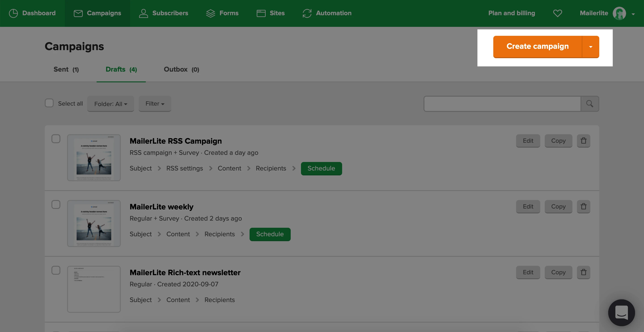Trash the Rich-text newsletter draft
Image resolution: width=644 pixels, height=332 pixels.
tap(583, 272)
